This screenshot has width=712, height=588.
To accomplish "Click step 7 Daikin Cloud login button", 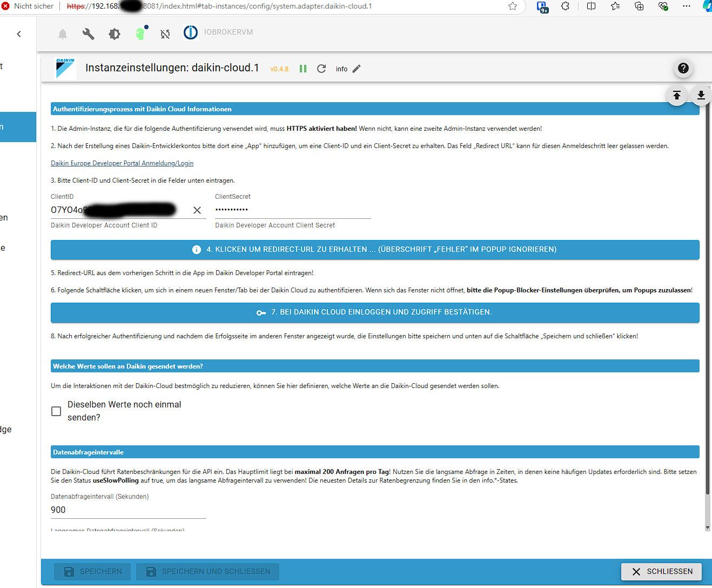I will [x=375, y=312].
